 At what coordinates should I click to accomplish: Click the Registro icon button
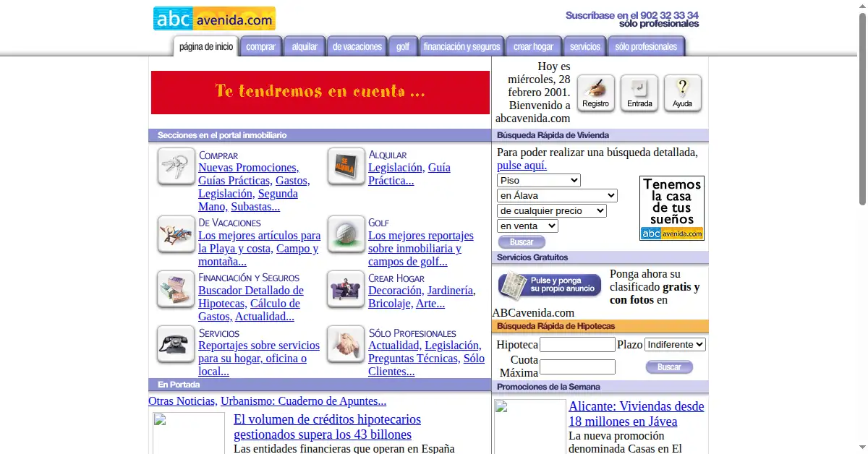point(596,93)
